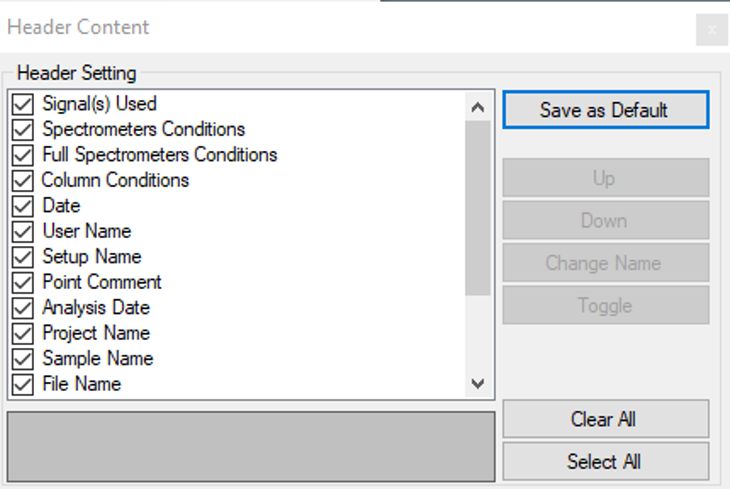Viewport: 730px width, 489px height.
Task: Toggle the Date checkbox
Action: point(22,206)
